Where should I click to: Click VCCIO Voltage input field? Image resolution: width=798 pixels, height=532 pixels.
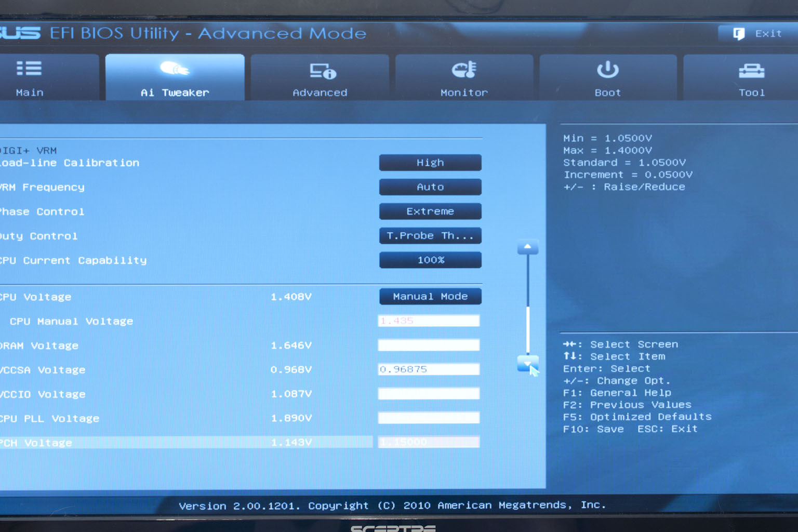pyautogui.click(x=429, y=393)
